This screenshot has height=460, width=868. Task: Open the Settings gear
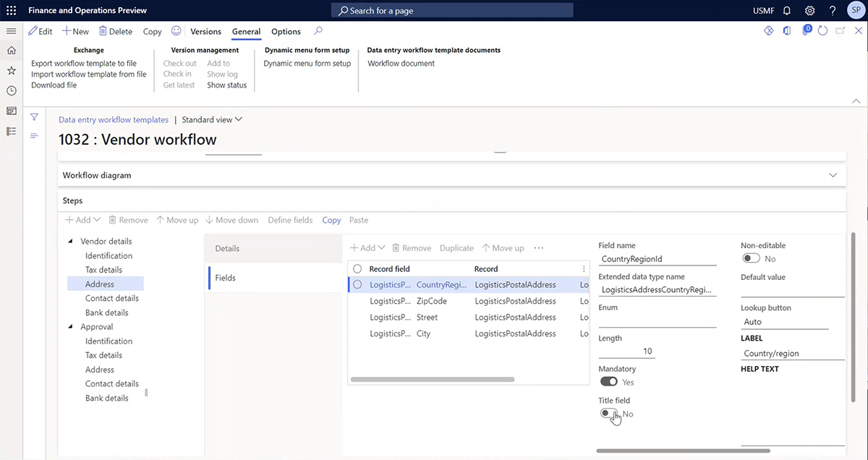809,10
